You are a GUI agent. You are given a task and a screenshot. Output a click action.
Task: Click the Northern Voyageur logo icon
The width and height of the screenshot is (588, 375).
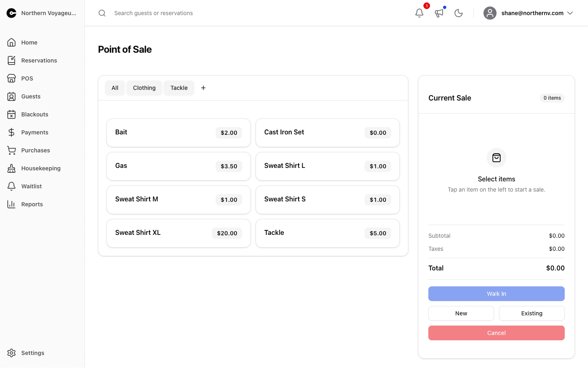click(x=11, y=13)
